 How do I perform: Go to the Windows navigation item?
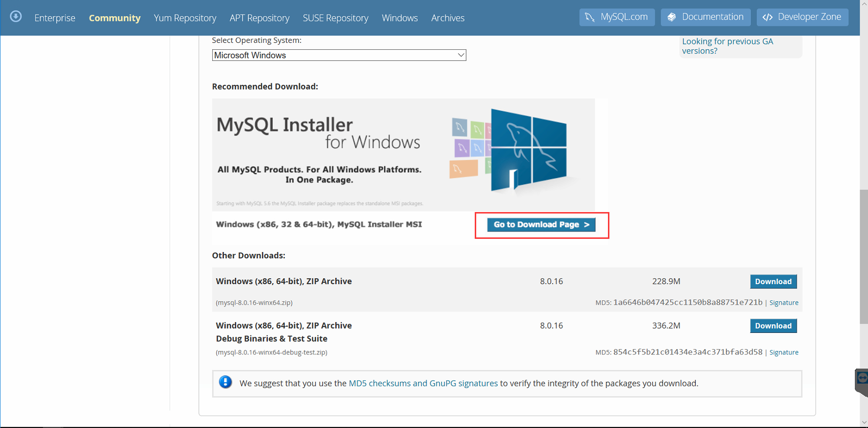(x=400, y=18)
